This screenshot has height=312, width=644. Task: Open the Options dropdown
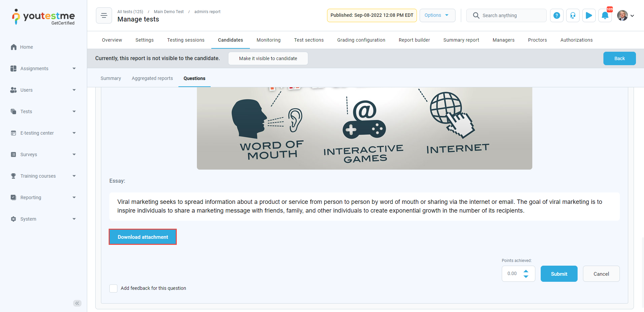[x=437, y=15]
